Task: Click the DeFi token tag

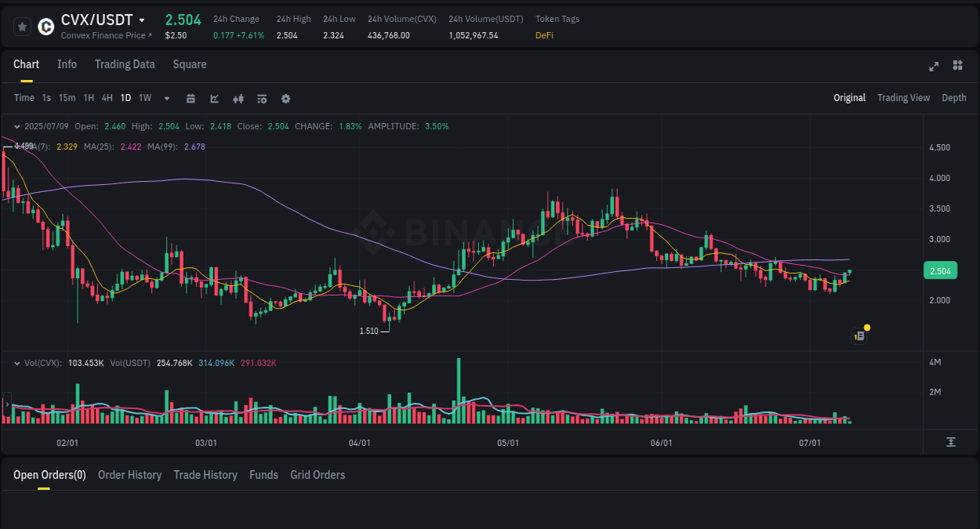Action: (544, 35)
